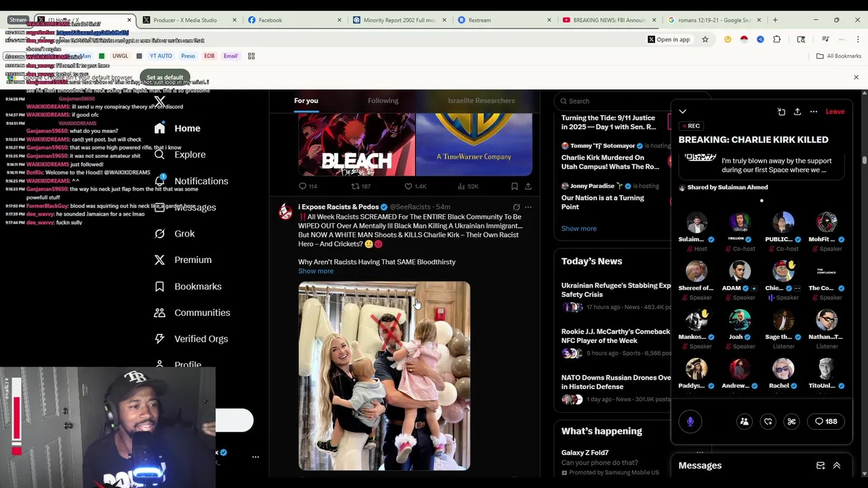Open the BLEACH image thumbnail
The width and height of the screenshot is (868, 488).
click(x=357, y=144)
